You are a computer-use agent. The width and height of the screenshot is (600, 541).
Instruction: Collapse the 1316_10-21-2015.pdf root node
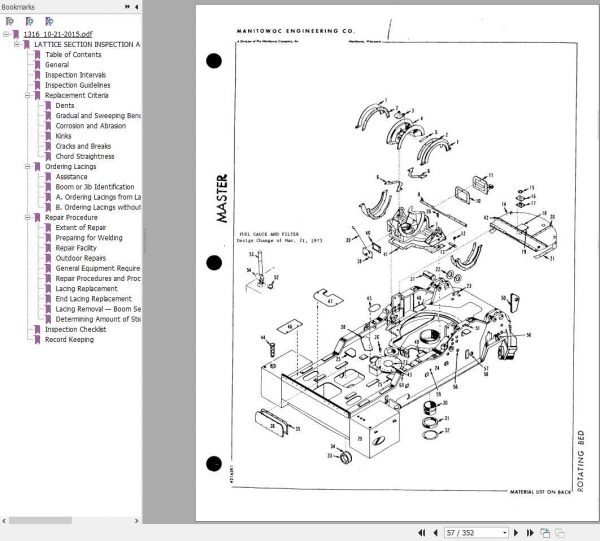6,34
